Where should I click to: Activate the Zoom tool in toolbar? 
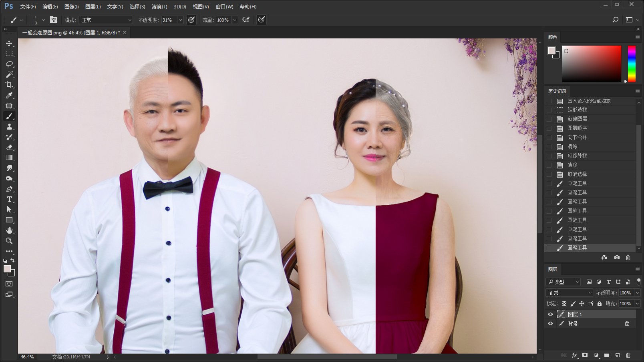(9, 241)
